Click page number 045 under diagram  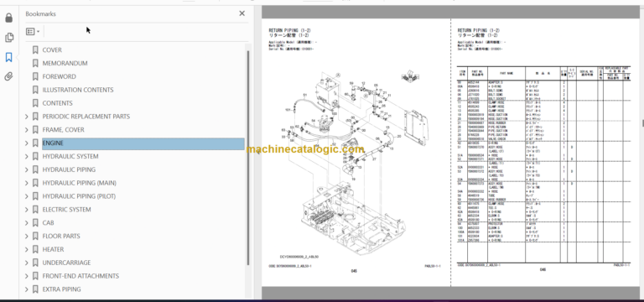click(354, 271)
